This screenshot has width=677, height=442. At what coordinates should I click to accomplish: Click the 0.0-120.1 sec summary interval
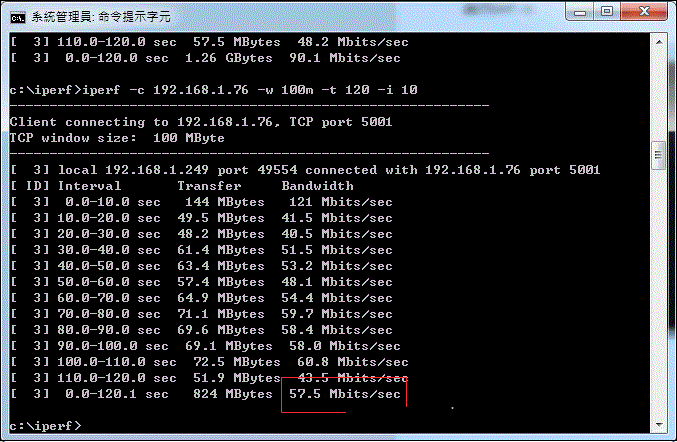[117, 394]
